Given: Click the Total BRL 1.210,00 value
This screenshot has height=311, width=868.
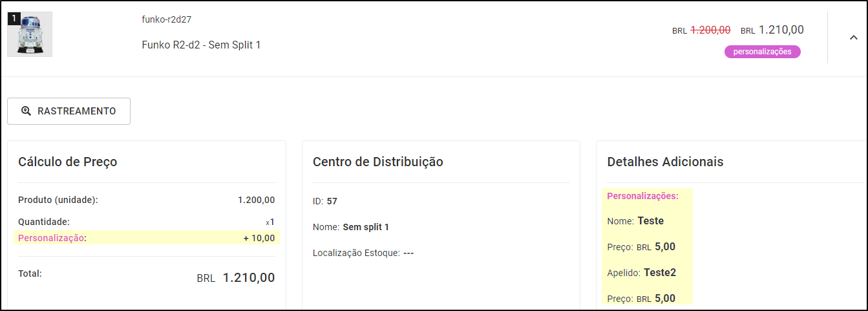Looking at the screenshot, I should (x=236, y=278).
